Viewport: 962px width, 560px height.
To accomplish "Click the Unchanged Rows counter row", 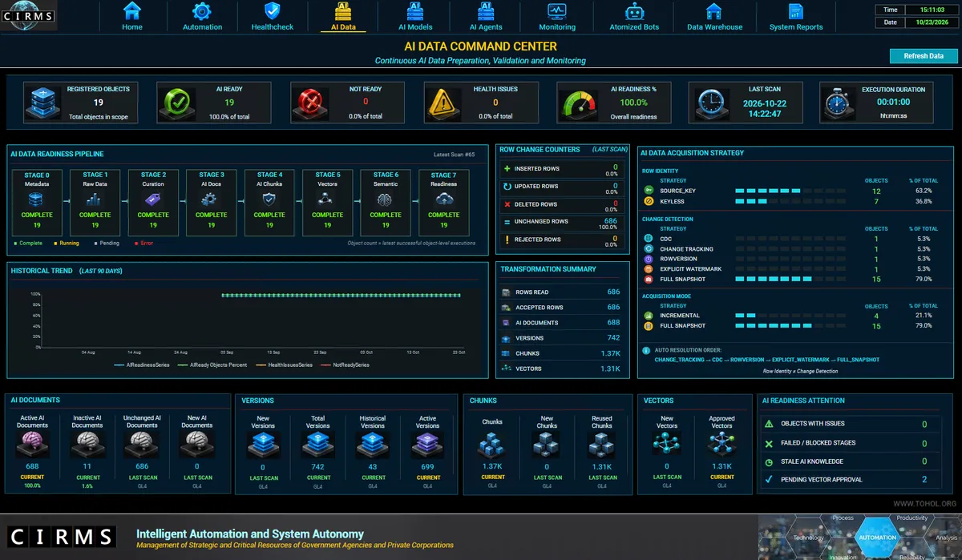I will pyautogui.click(x=562, y=222).
